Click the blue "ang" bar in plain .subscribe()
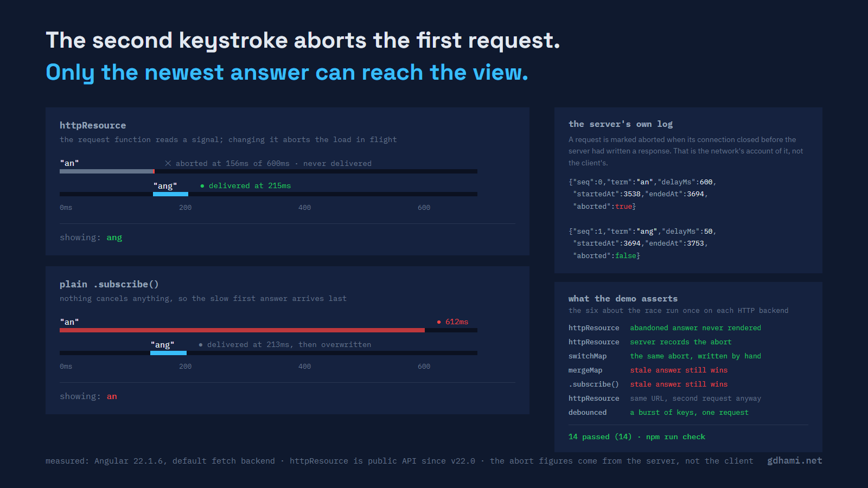This screenshot has height=488, width=868. [168, 353]
